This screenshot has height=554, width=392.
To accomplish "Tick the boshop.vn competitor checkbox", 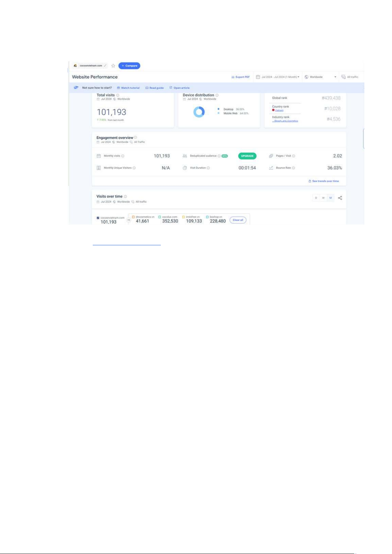I will pyautogui.click(x=207, y=217).
